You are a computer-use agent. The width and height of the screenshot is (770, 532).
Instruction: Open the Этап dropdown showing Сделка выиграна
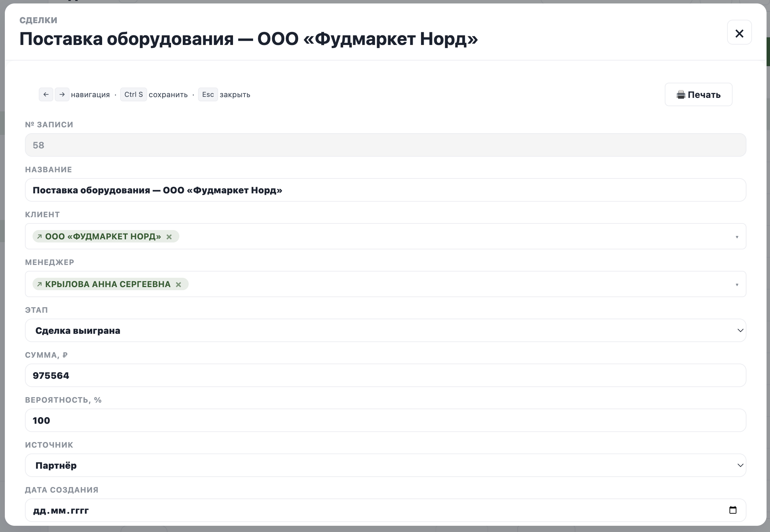tap(385, 330)
